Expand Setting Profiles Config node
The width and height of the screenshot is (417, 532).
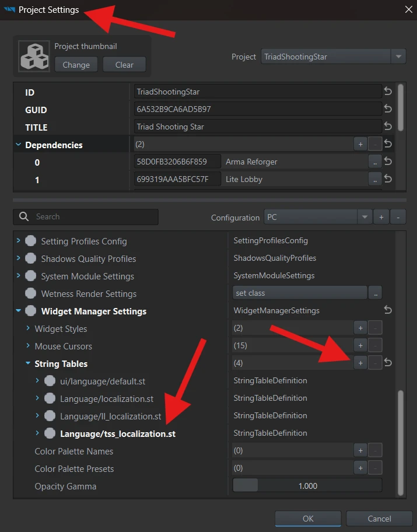tap(18, 240)
